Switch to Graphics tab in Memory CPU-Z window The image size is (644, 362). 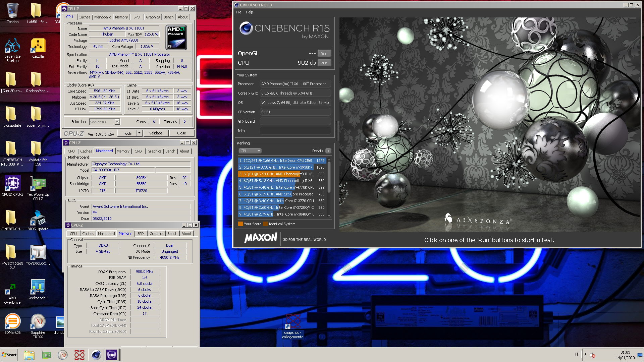coord(157,234)
